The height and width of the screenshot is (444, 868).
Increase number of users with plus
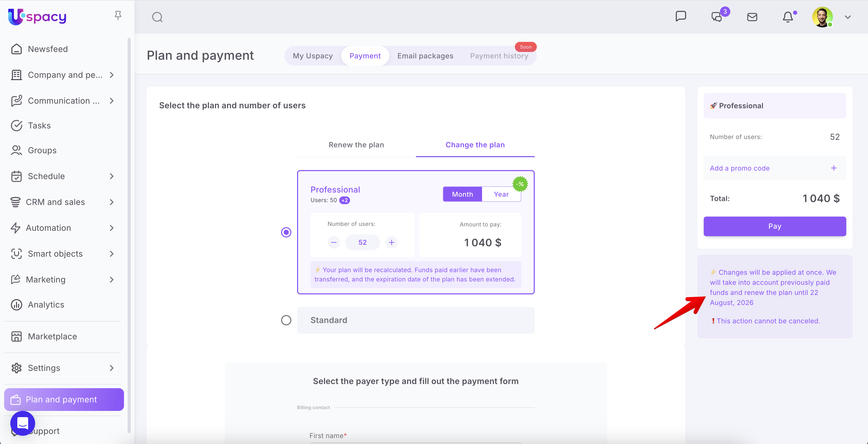tap(392, 242)
